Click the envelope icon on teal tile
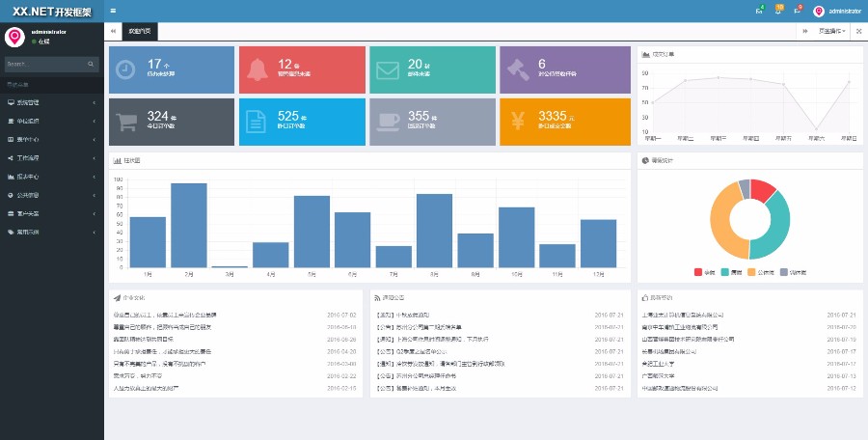This screenshot has width=868, height=440. [x=387, y=69]
